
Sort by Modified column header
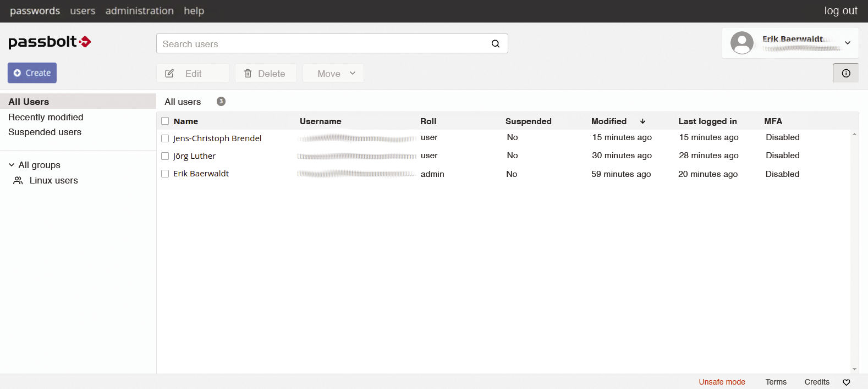click(x=609, y=121)
